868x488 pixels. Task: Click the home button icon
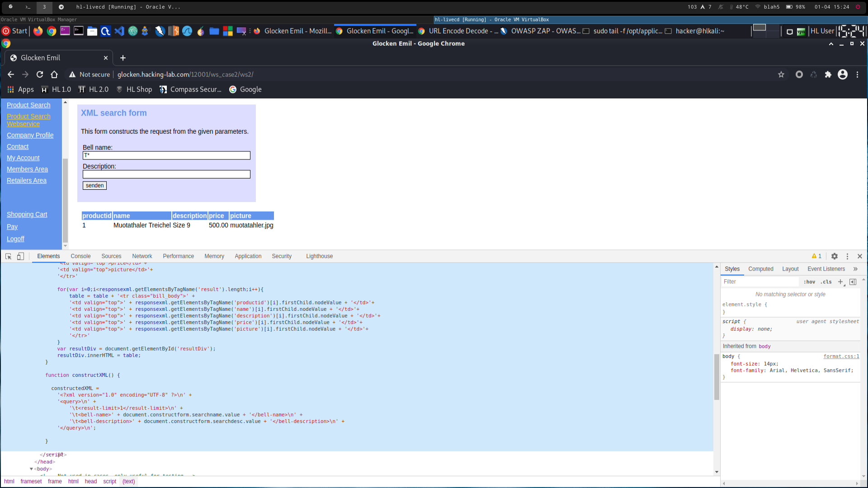coord(54,75)
